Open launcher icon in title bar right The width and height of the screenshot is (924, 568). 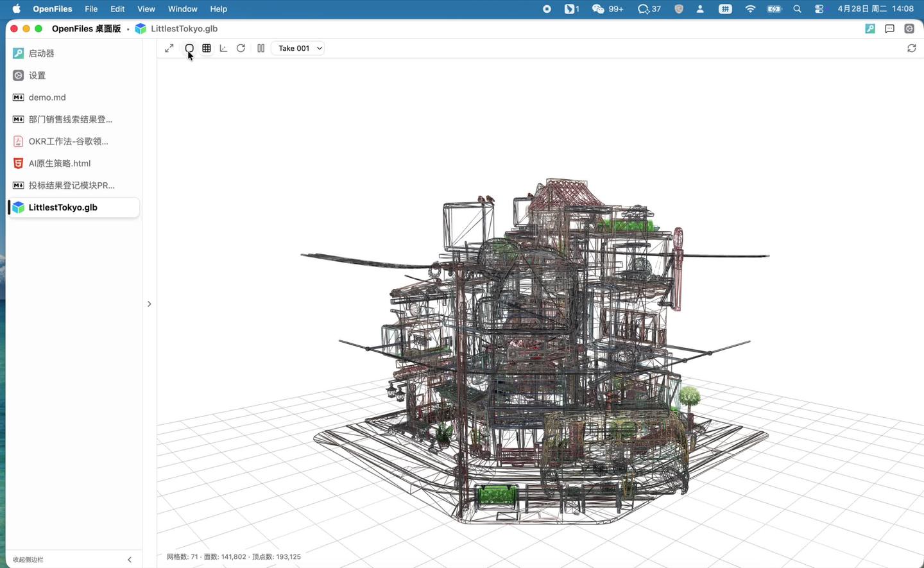click(870, 29)
